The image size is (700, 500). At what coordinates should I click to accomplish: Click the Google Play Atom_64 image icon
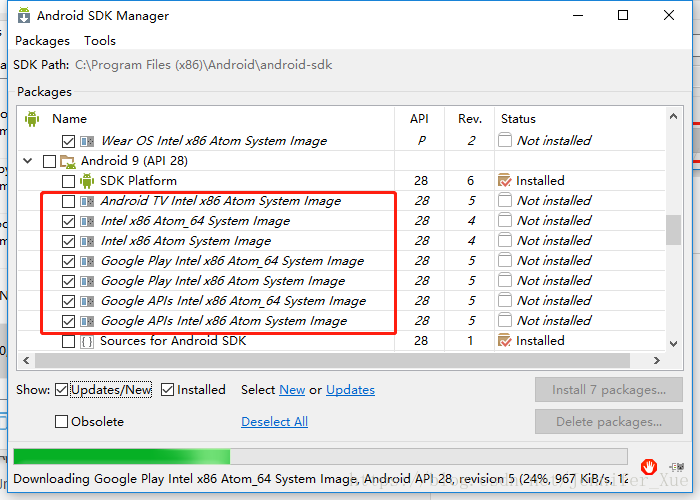pyautogui.click(x=87, y=261)
